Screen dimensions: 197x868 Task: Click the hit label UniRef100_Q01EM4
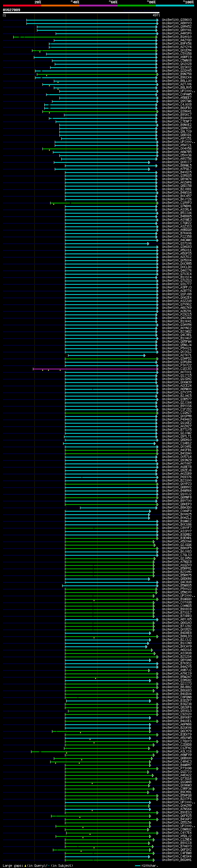(x=177, y=50)
